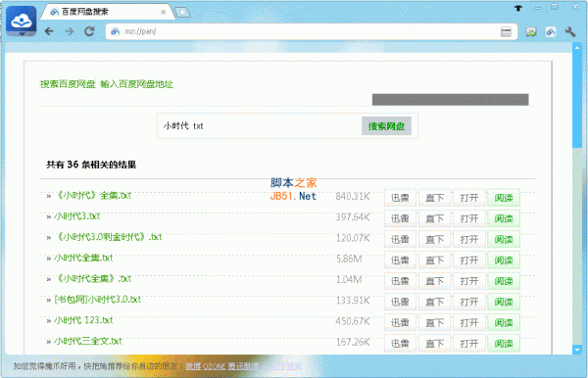The height and width of the screenshot is (378, 588).
Task: Open the 《小时代全集》.txt result link
Action: click(x=93, y=279)
